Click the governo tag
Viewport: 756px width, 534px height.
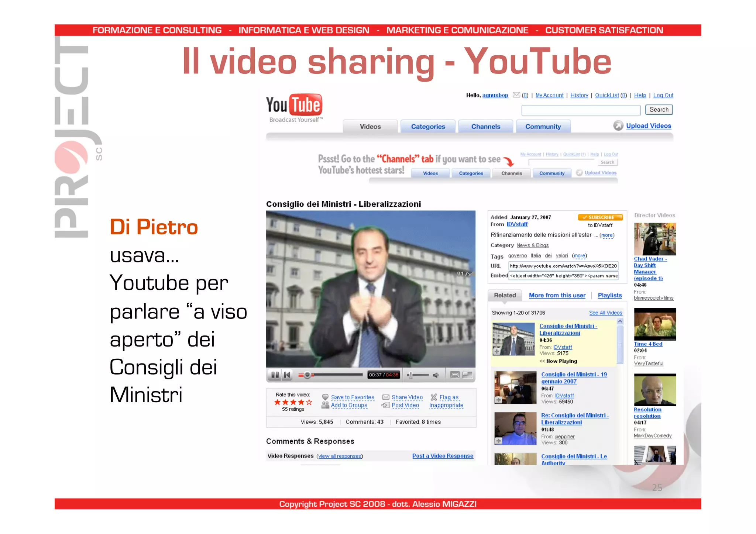(x=518, y=256)
